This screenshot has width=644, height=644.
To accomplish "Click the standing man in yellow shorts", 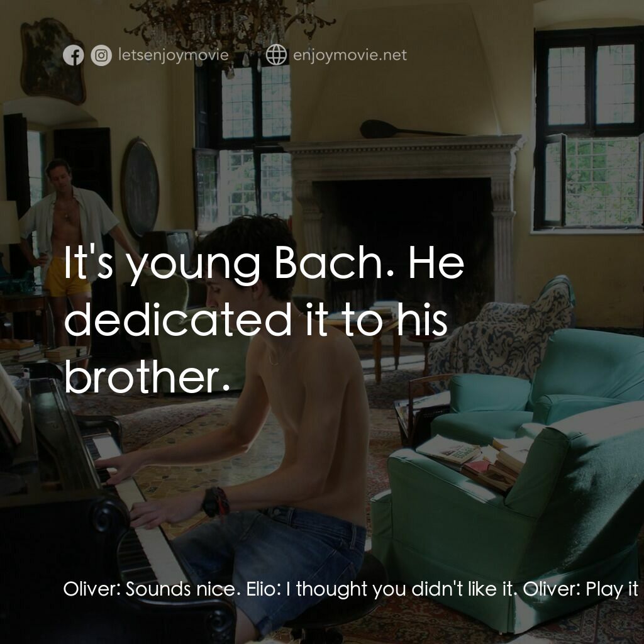I will 68,247.
